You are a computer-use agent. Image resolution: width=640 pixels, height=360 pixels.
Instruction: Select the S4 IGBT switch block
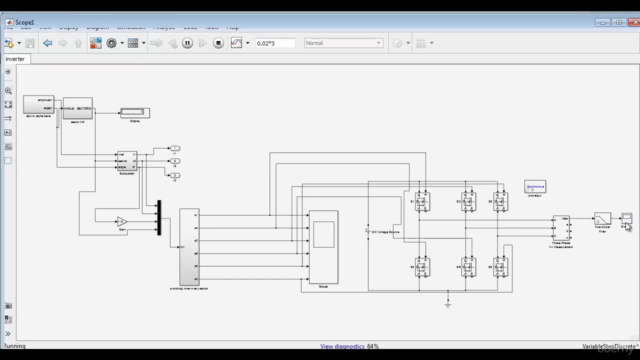point(422,267)
